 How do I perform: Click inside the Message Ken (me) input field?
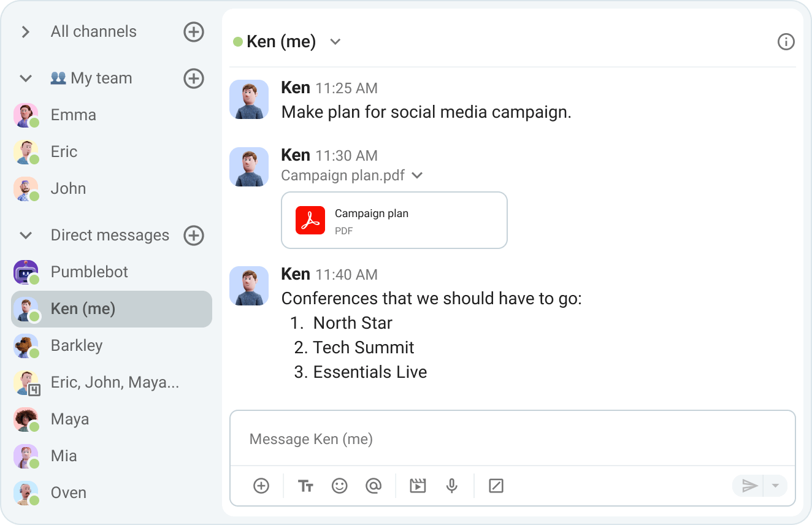point(429,439)
